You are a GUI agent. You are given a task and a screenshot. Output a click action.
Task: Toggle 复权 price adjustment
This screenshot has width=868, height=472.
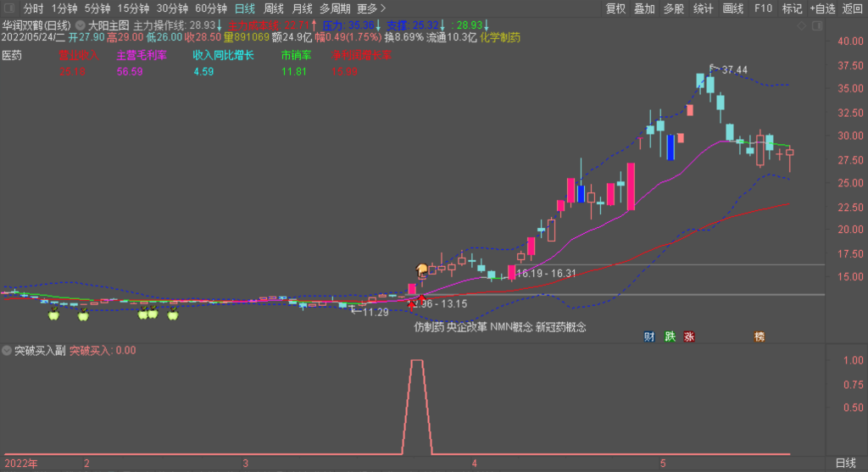click(615, 8)
